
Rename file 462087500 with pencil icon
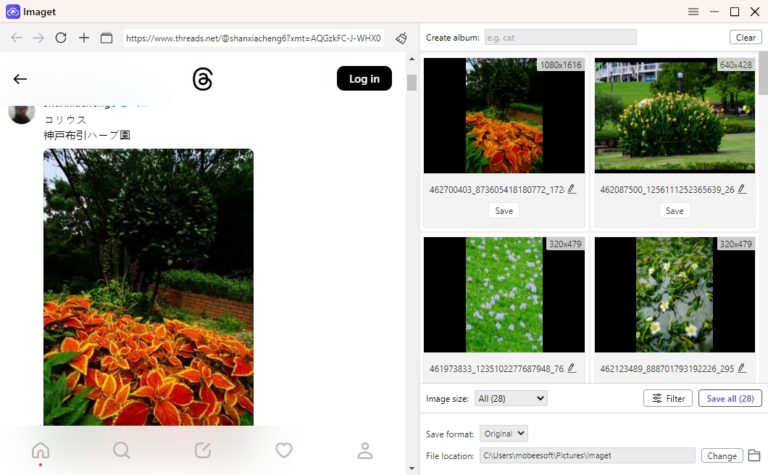click(742, 189)
